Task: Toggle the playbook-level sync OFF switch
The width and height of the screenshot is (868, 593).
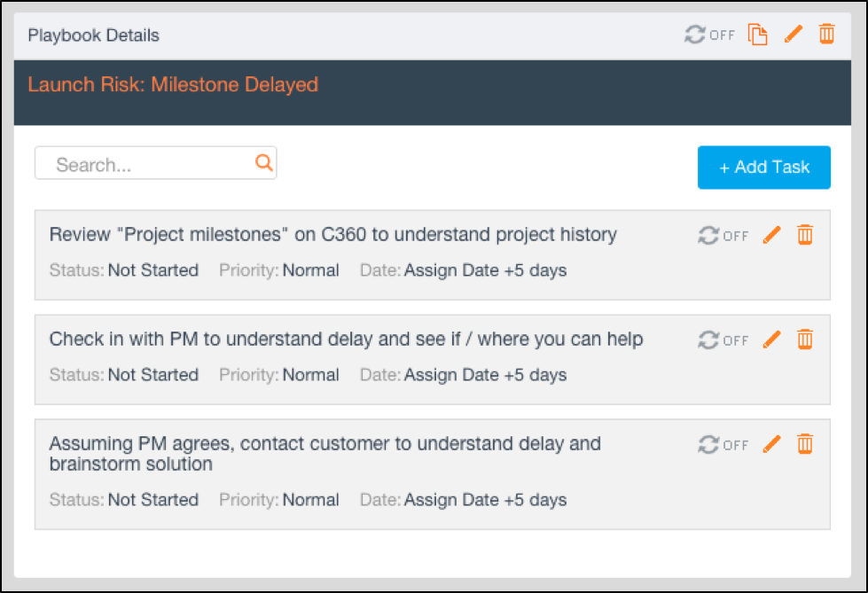Action: pyautogui.click(x=709, y=35)
